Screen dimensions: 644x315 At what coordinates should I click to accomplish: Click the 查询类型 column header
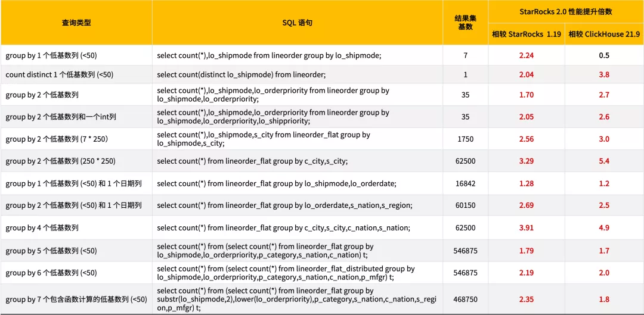pos(76,23)
